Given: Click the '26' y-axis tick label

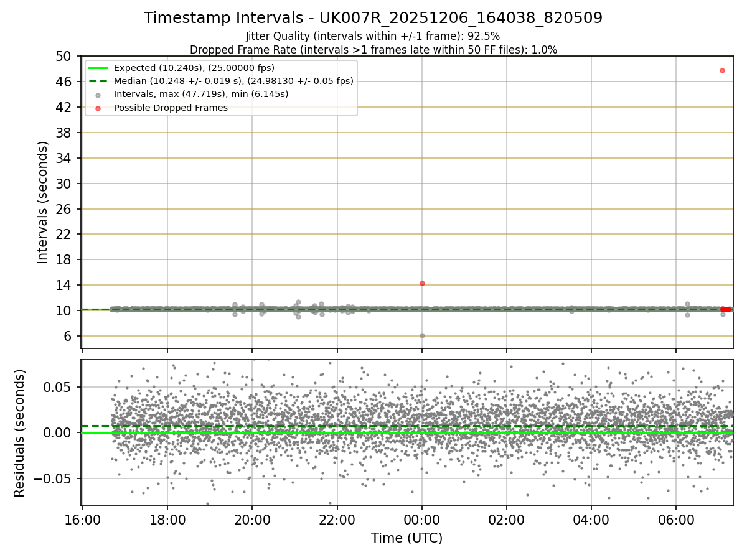Looking at the screenshot, I should pyautogui.click(x=64, y=209).
